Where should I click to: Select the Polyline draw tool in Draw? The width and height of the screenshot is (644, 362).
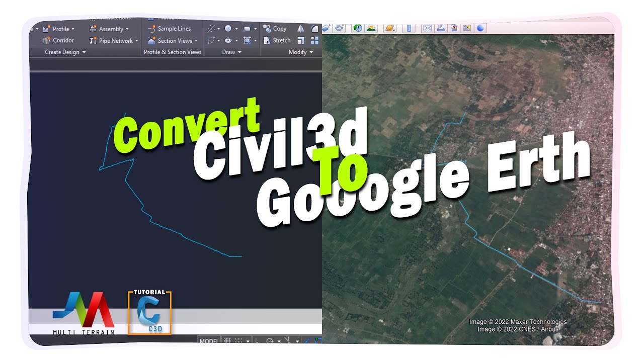coord(212,40)
